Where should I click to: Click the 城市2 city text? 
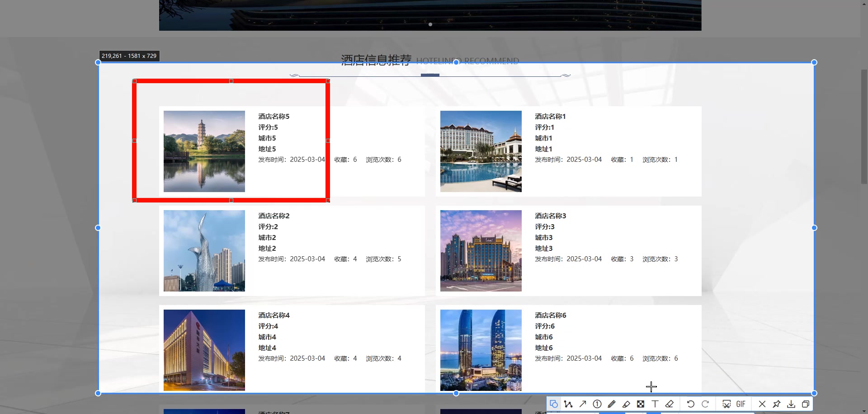(267, 238)
